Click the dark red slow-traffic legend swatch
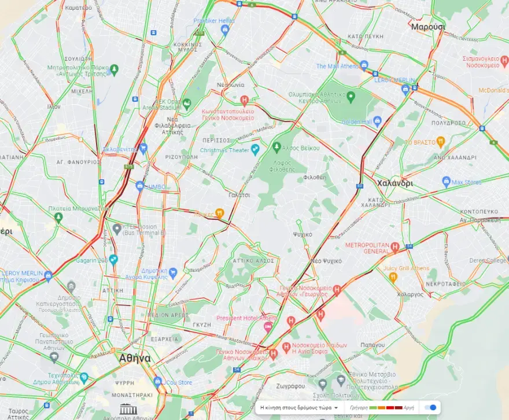The image size is (509, 420). pyautogui.click(x=398, y=408)
